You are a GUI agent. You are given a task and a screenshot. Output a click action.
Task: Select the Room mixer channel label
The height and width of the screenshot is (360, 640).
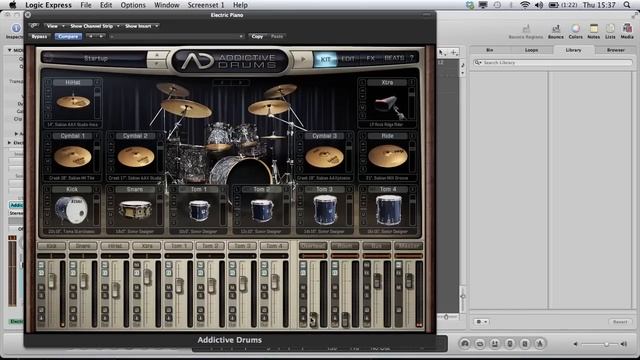(344, 246)
